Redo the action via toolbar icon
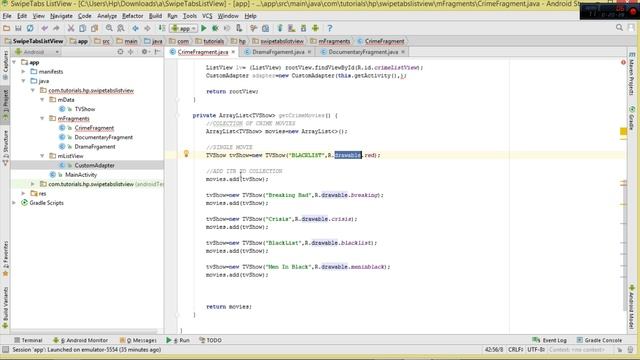Image resolution: width=640 pixels, height=360 pixels. [x=56, y=28]
